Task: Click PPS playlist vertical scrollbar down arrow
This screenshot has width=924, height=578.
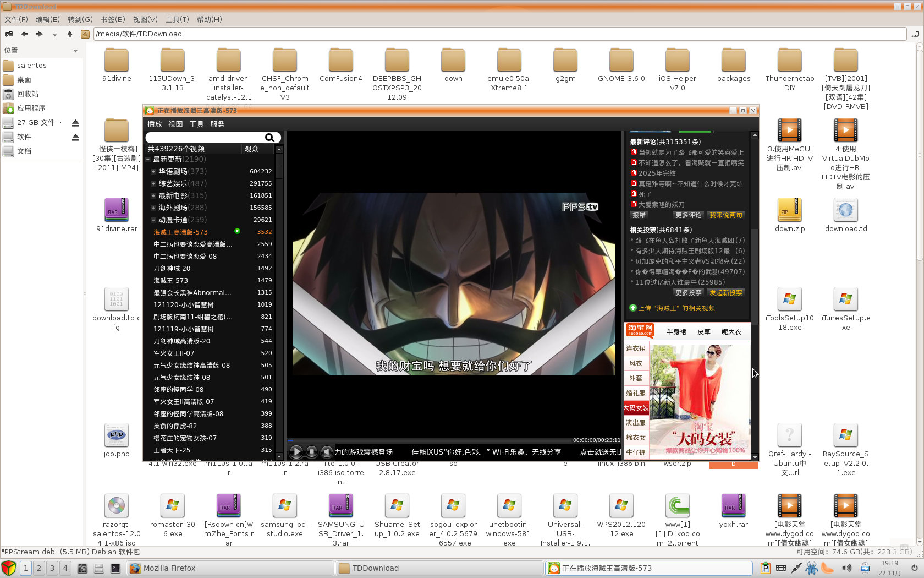Action: (279, 456)
